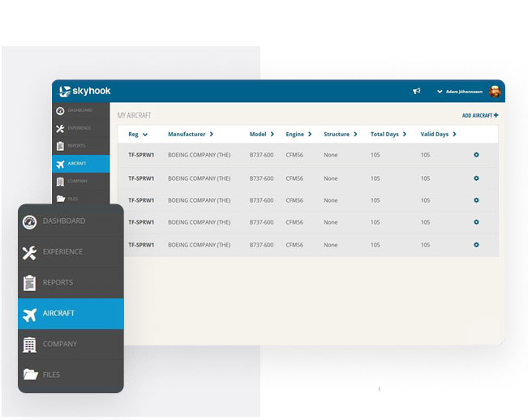Click the gear icon in third aircraft row

[476, 200]
